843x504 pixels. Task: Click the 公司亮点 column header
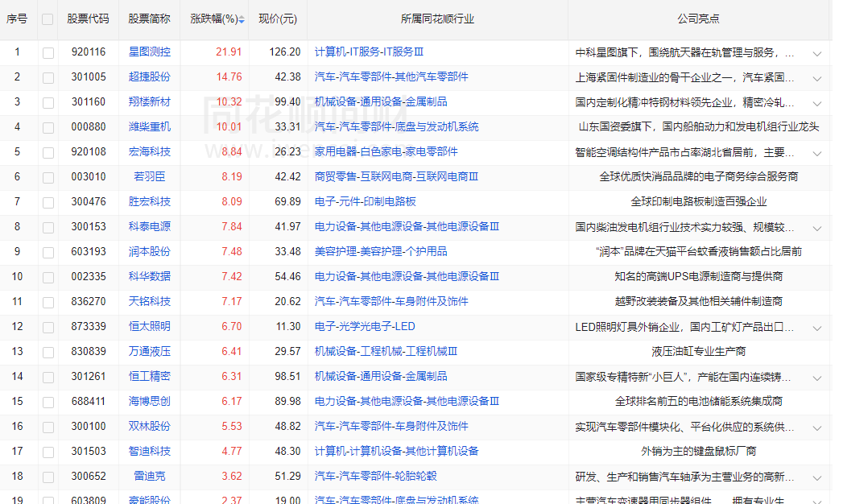point(698,19)
